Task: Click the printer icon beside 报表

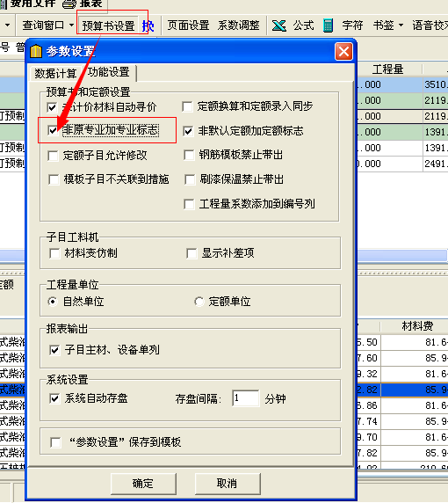Action: pos(69,4)
